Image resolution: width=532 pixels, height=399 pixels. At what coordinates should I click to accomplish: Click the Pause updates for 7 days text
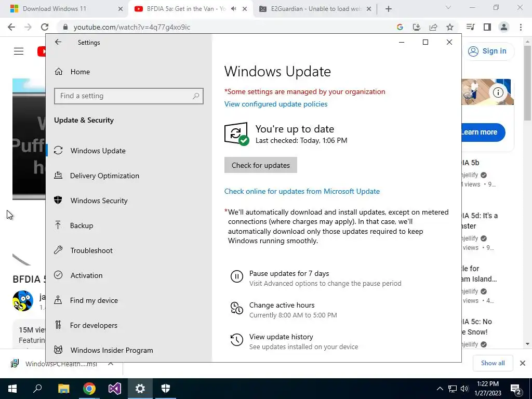[x=289, y=273]
